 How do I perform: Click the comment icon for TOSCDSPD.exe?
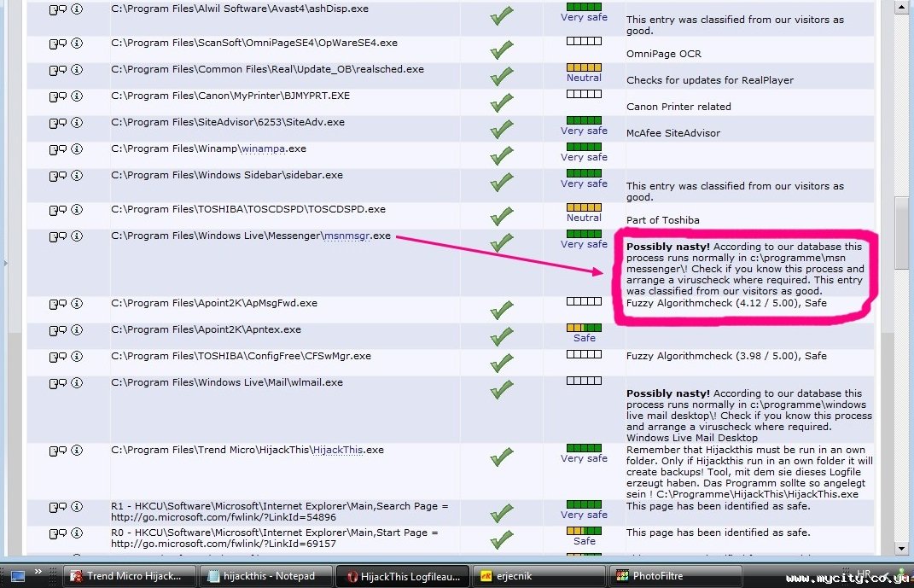[x=58, y=211]
